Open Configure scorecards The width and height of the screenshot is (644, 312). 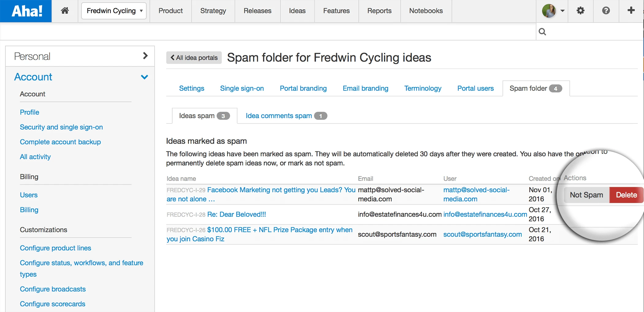coord(52,304)
